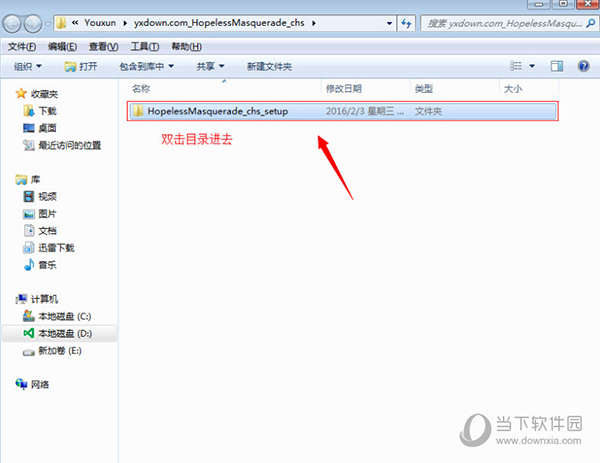Open 最近访问的位置
This screenshot has height=463, width=600.
70,145
